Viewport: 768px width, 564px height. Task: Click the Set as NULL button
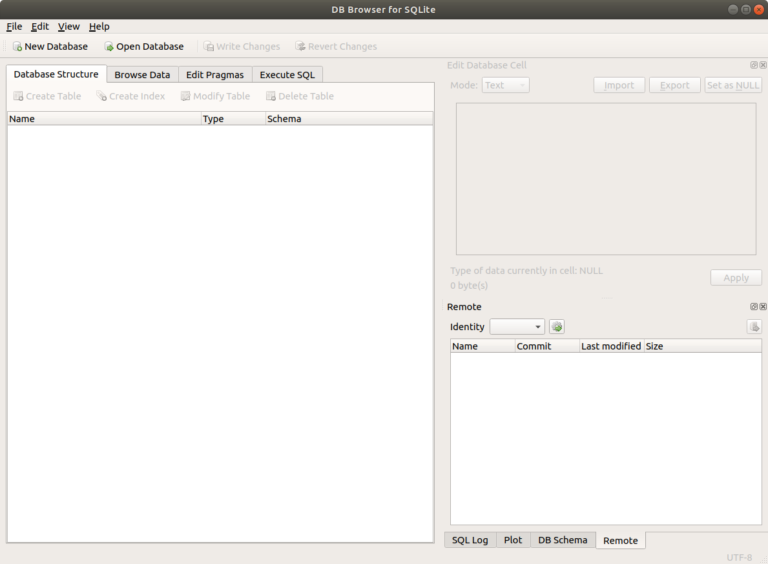[733, 86]
